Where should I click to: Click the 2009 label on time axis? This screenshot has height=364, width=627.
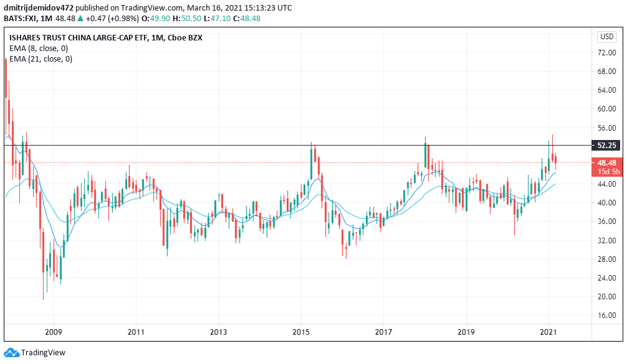click(x=53, y=332)
